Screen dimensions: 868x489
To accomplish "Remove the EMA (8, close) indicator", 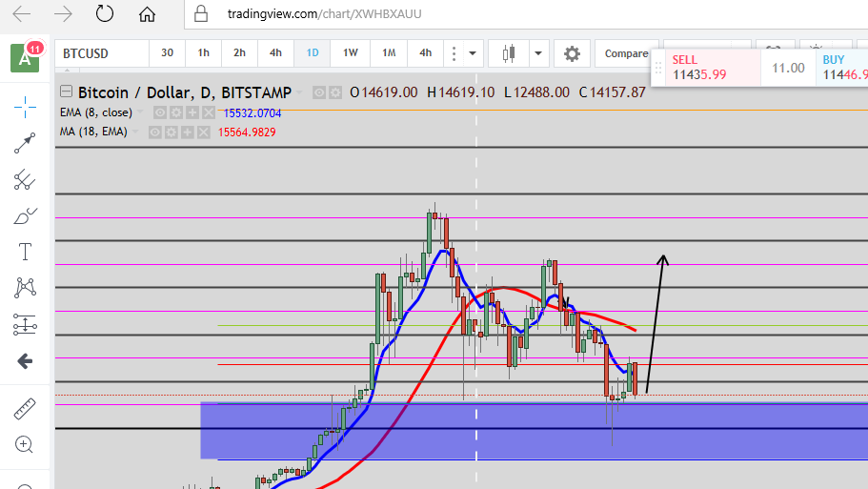I will [208, 113].
